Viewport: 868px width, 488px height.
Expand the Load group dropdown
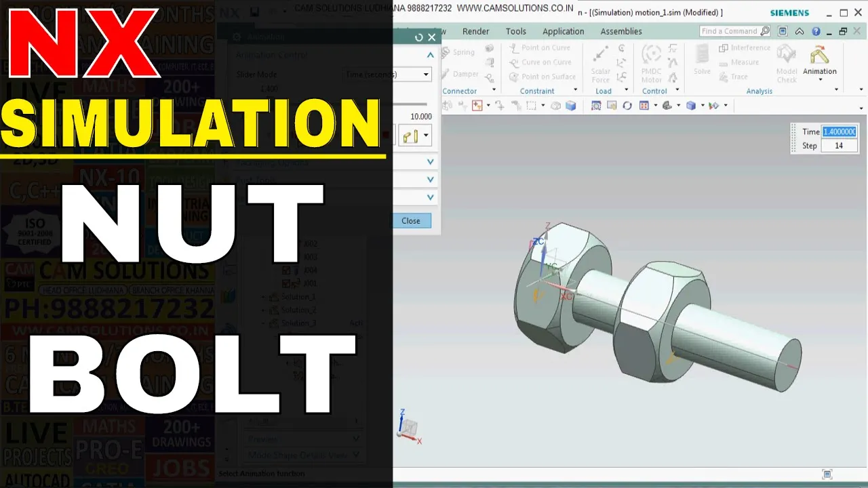(x=626, y=90)
